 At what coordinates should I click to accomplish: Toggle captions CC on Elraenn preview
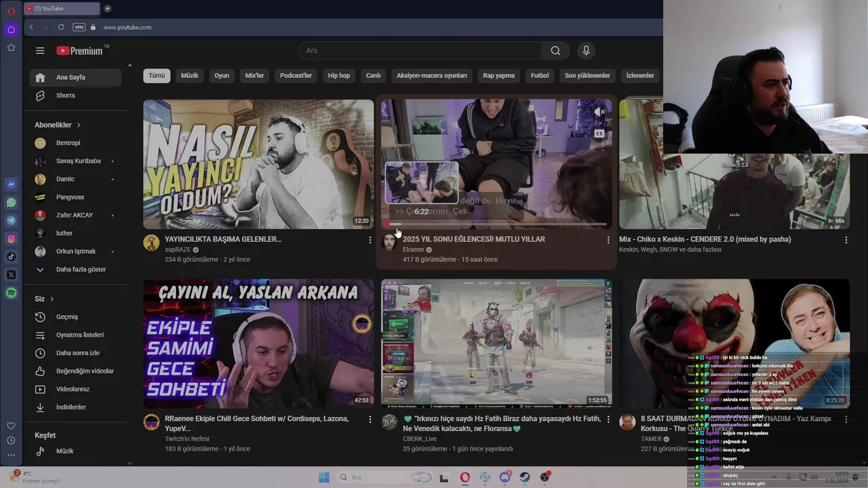click(599, 134)
